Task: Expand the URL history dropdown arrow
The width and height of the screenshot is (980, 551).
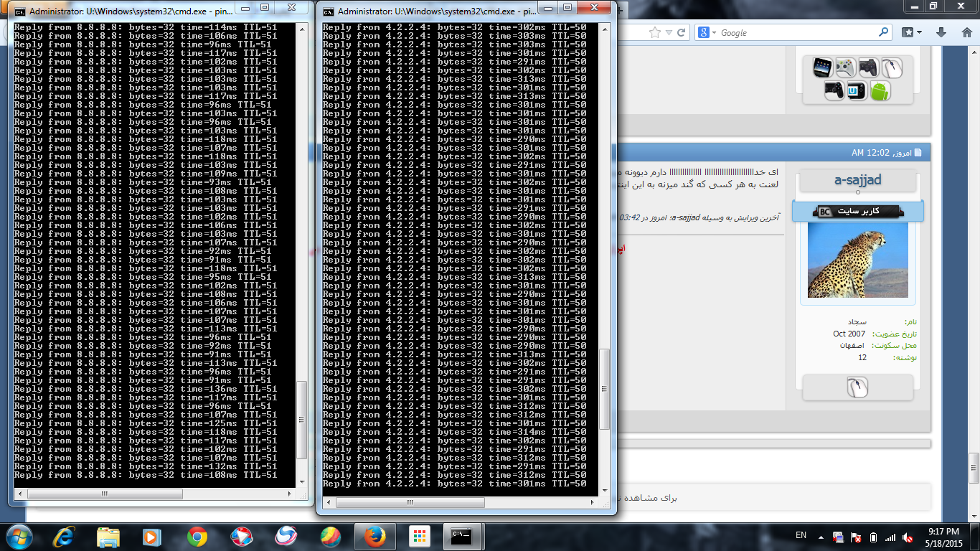Action: click(x=669, y=32)
